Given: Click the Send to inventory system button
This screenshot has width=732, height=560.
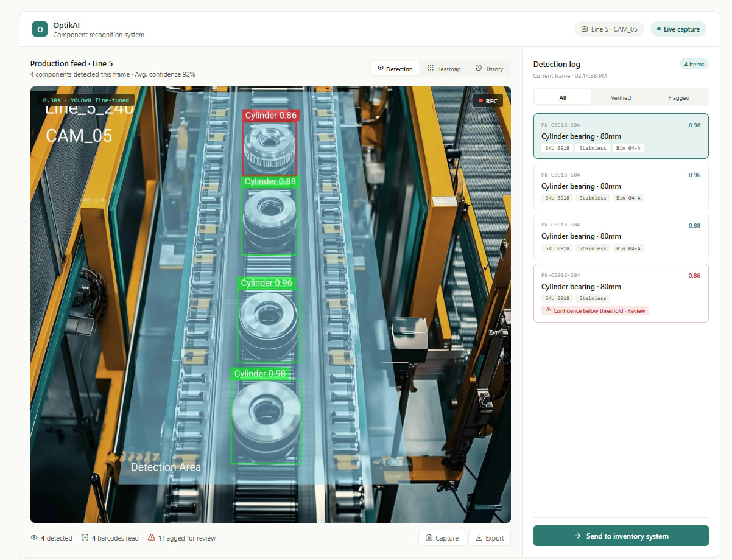Looking at the screenshot, I should 621,536.
